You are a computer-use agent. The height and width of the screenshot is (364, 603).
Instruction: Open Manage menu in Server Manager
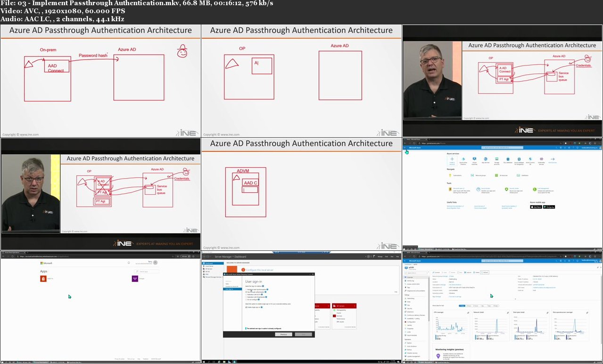[x=380, y=256]
